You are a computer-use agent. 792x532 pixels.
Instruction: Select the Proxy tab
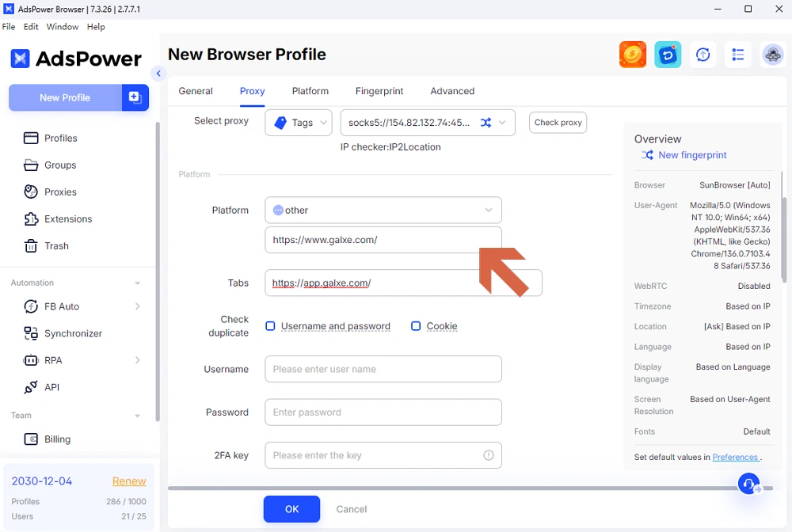click(x=252, y=91)
